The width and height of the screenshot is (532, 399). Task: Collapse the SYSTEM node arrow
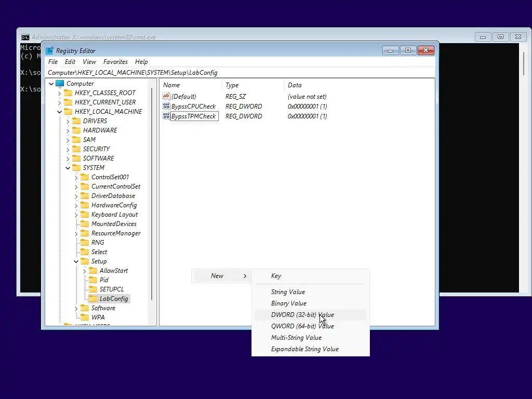(68, 168)
